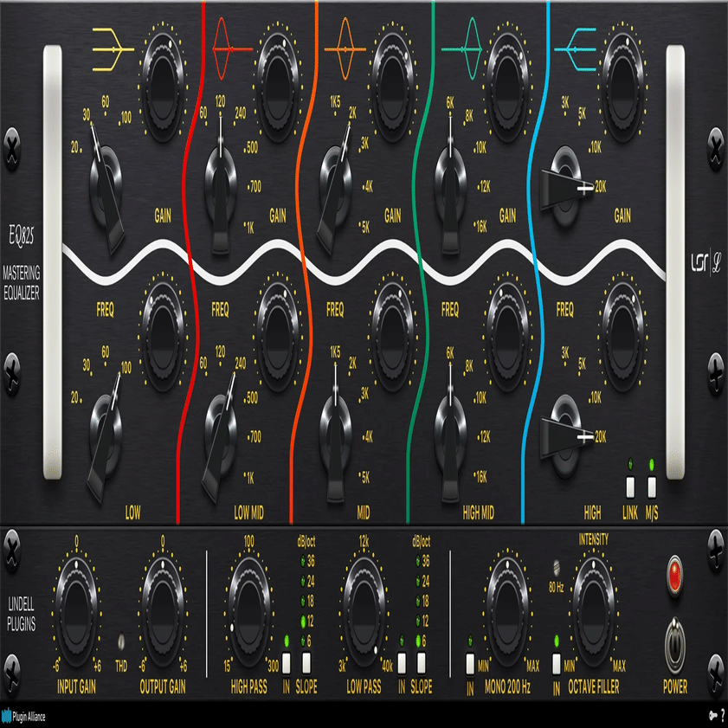The image size is (728, 728).
Task: Click the HIGH PASS frequency knob
Action: pyautogui.click(x=248, y=612)
